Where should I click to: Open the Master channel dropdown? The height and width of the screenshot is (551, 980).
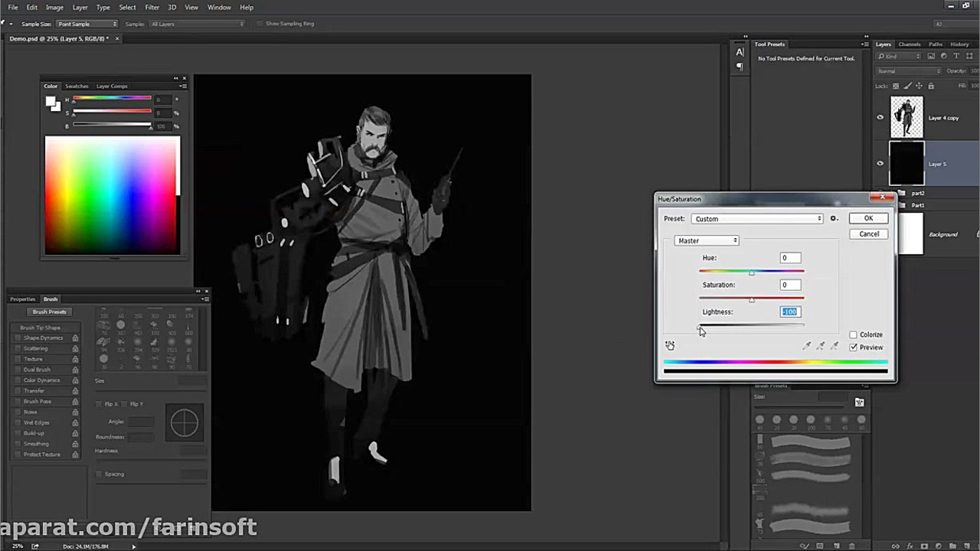[707, 240]
